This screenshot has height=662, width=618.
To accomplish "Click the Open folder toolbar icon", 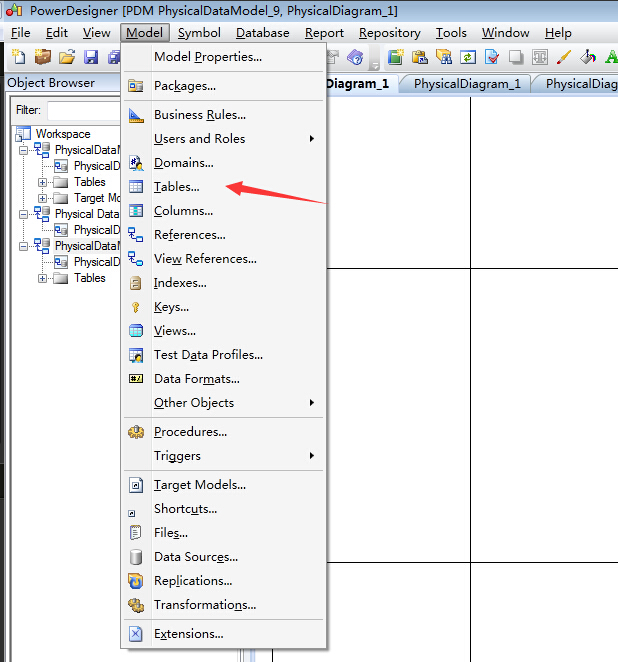I will (67, 57).
